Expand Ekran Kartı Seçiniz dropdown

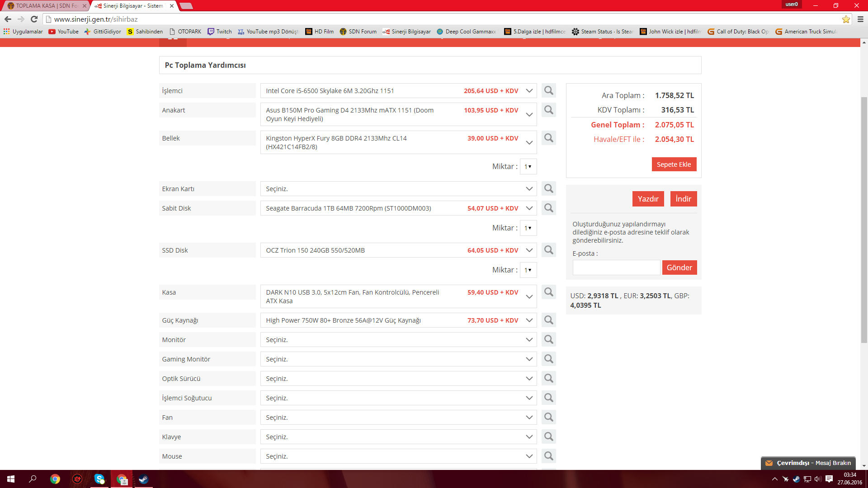tap(398, 189)
